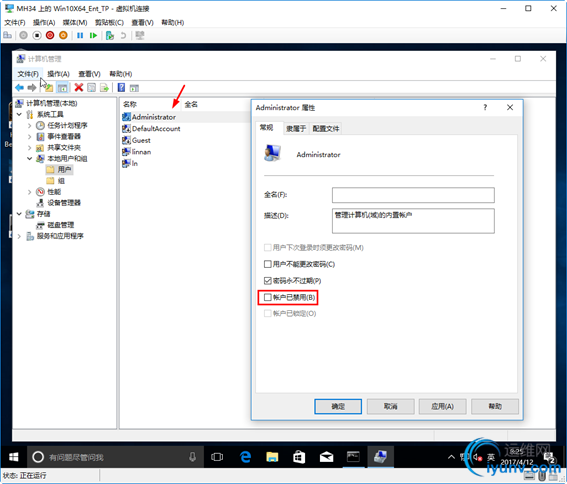
Task: Open the Mail app on the taskbar
Action: click(x=327, y=457)
